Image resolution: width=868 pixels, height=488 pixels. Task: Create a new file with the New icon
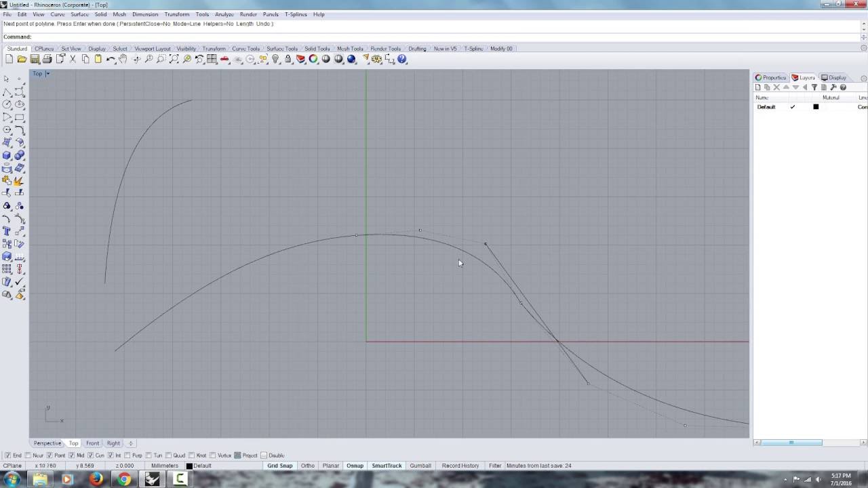coord(9,60)
